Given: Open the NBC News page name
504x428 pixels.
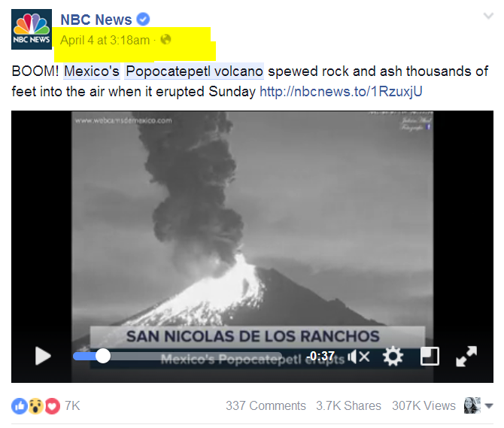Looking at the screenshot, I should (x=96, y=20).
